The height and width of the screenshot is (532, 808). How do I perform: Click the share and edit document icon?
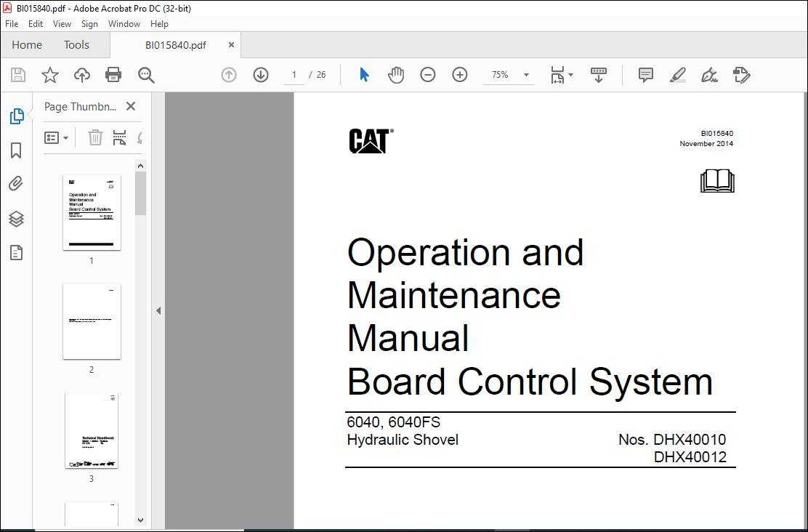(x=742, y=76)
